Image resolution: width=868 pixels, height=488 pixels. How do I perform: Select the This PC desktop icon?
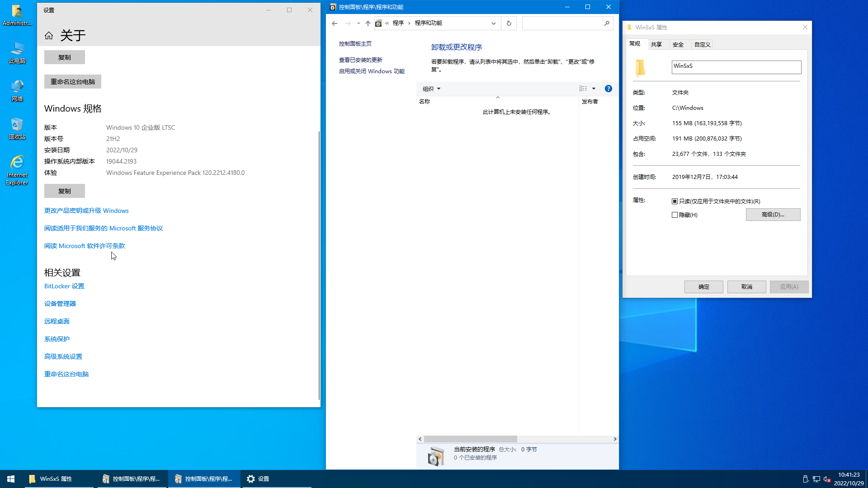pyautogui.click(x=17, y=53)
